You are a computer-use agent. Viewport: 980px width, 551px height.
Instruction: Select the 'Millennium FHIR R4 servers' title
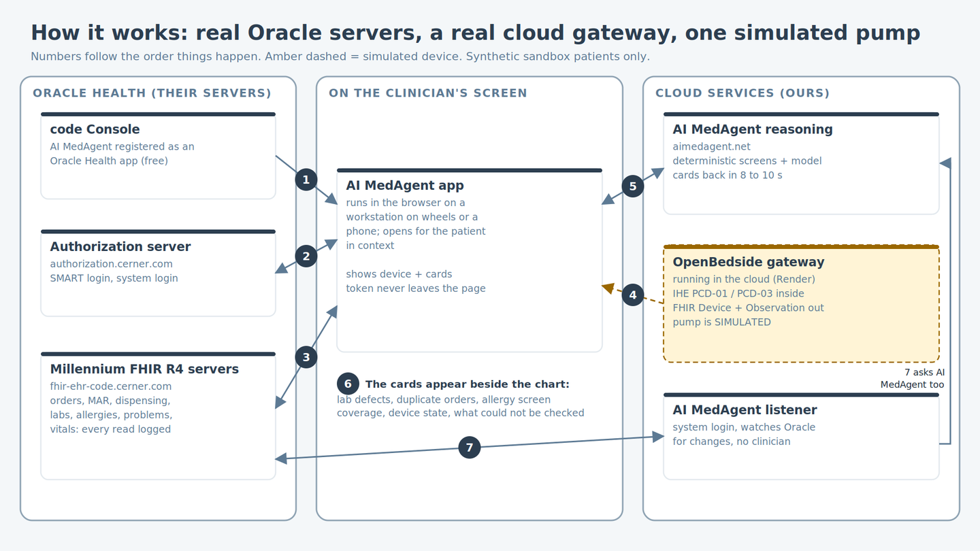144,369
